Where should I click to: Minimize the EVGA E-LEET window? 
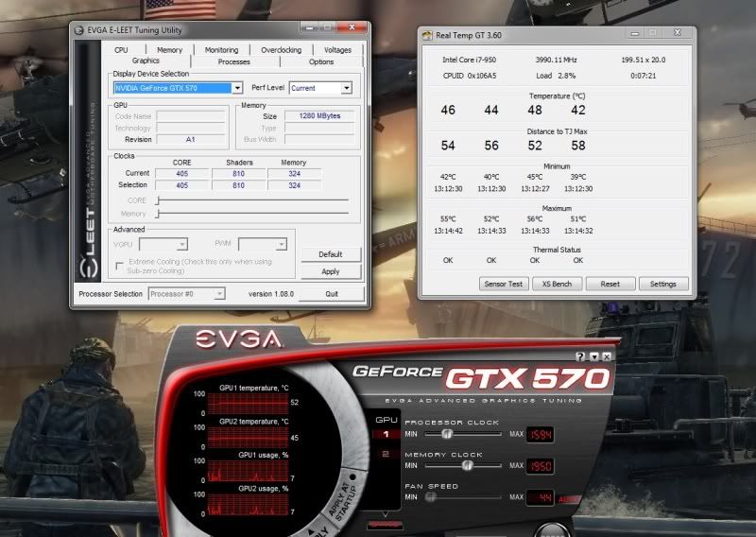310,27
